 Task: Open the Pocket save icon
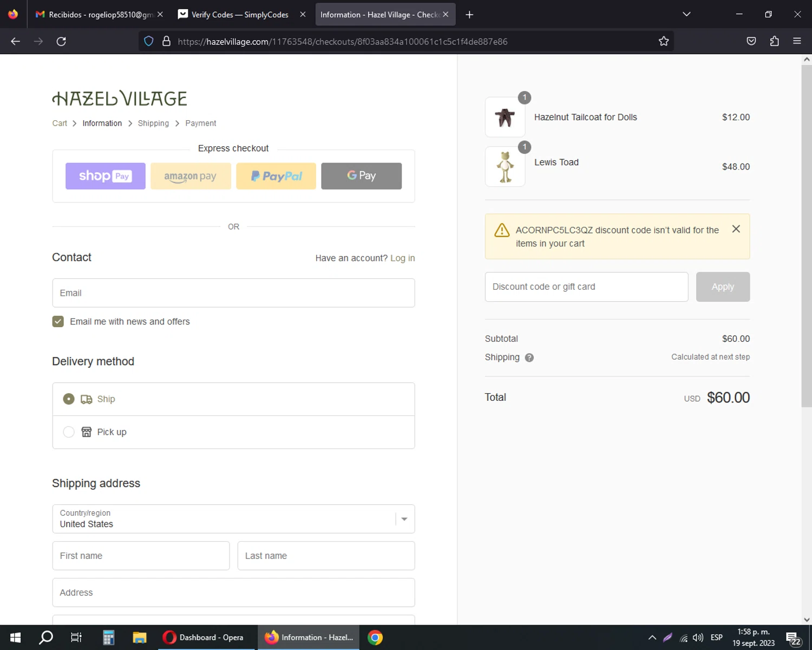pyautogui.click(x=751, y=41)
